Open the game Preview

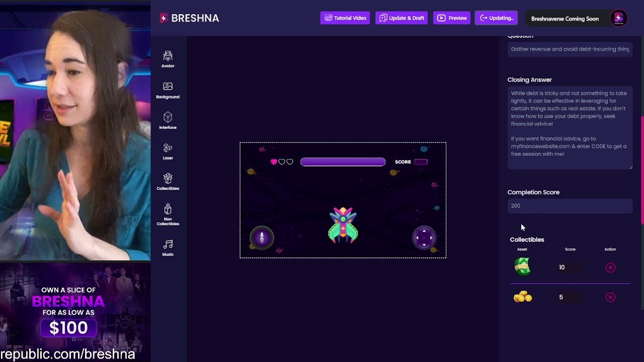click(x=452, y=18)
